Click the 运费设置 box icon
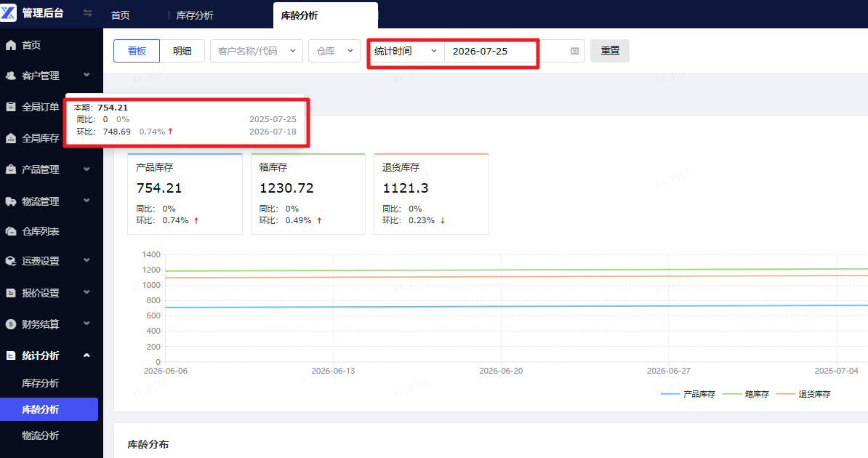 coord(10,261)
